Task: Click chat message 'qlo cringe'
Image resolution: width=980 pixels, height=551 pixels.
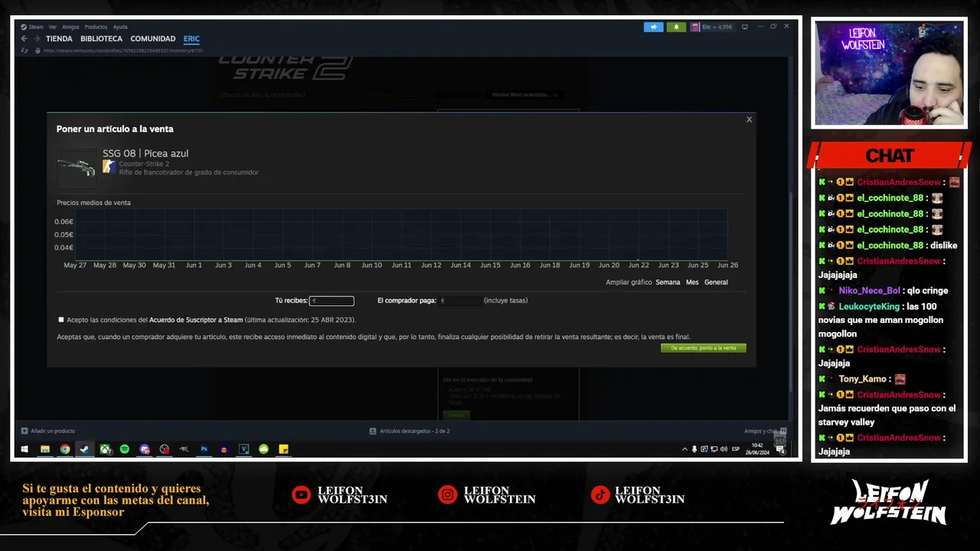Action: [x=926, y=291]
